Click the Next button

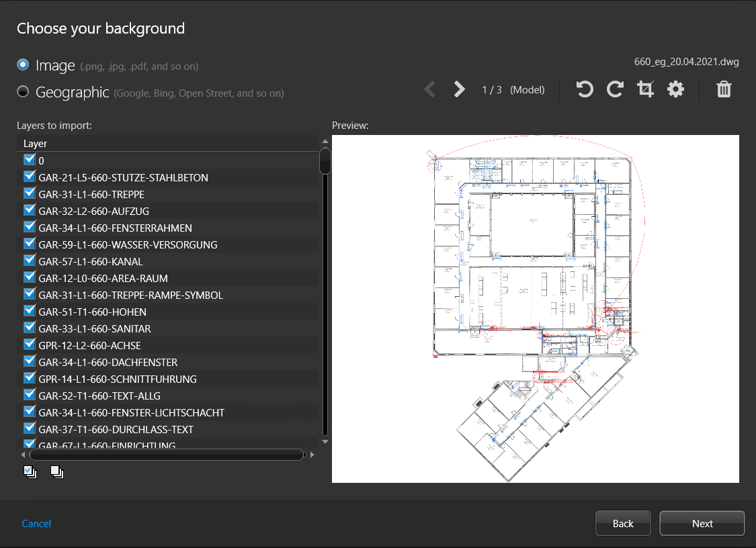pos(702,523)
